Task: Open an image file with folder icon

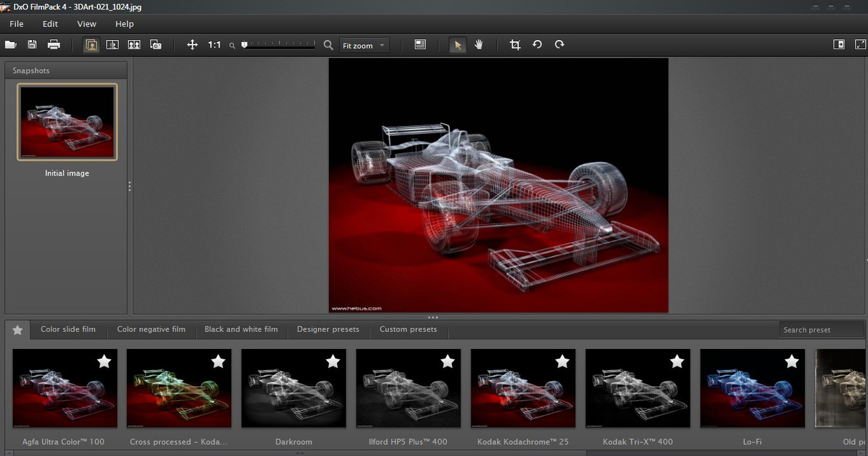Action: (11, 45)
